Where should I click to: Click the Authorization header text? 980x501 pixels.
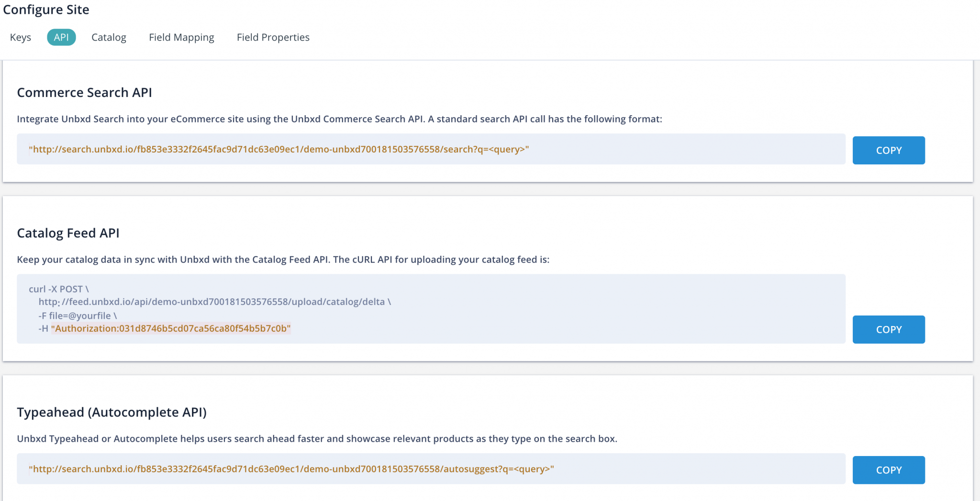[171, 328]
